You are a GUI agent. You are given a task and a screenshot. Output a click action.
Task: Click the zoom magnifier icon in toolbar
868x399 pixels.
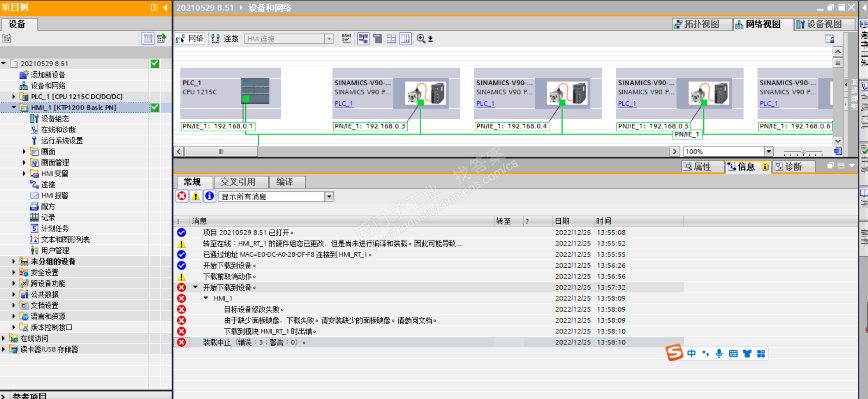[421, 39]
